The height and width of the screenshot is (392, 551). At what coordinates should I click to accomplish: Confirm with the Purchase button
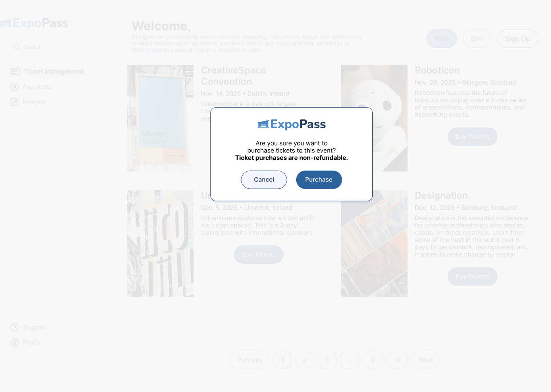pyautogui.click(x=319, y=180)
